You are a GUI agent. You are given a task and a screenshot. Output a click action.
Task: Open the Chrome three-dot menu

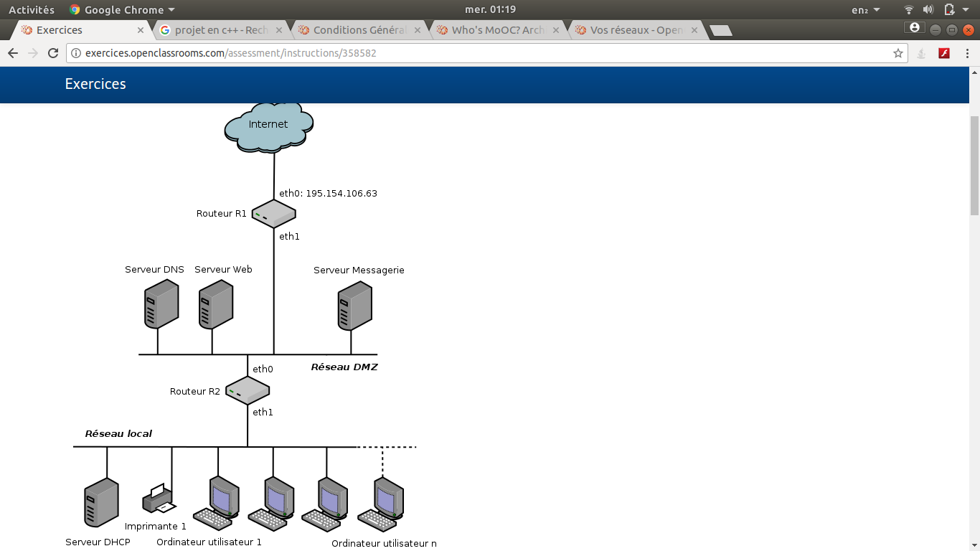(x=966, y=53)
